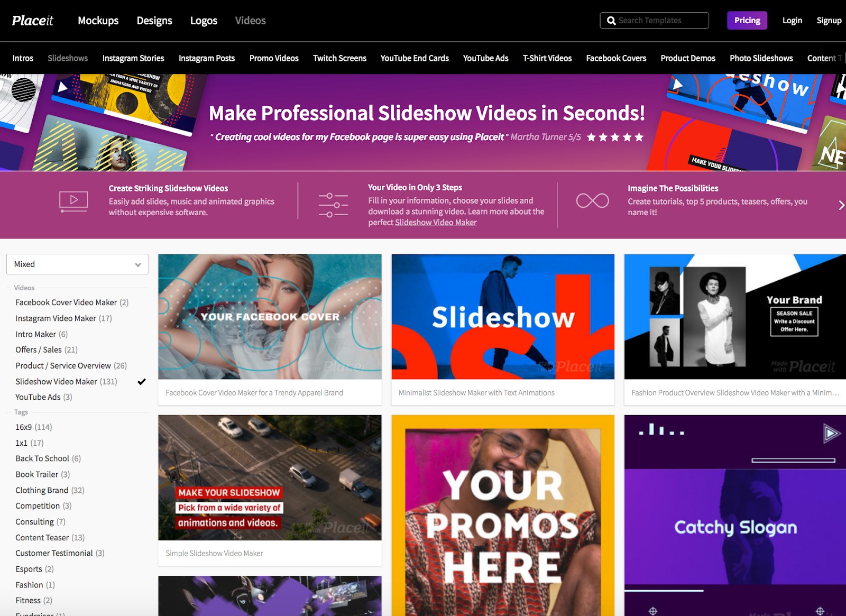
Task: Open the Your Brand Season Sale template thumbnail
Action: 735,317
